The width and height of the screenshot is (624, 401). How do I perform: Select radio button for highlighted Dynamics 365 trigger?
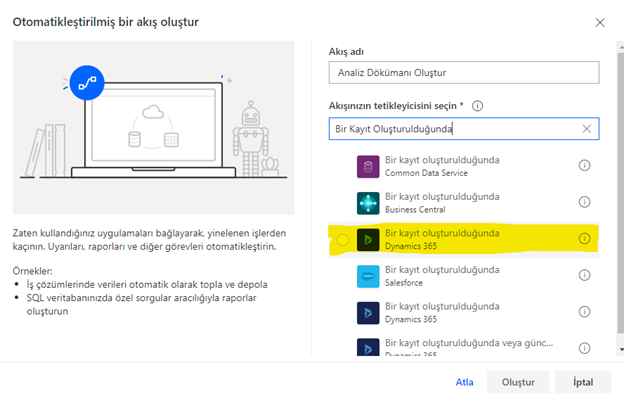click(x=343, y=239)
